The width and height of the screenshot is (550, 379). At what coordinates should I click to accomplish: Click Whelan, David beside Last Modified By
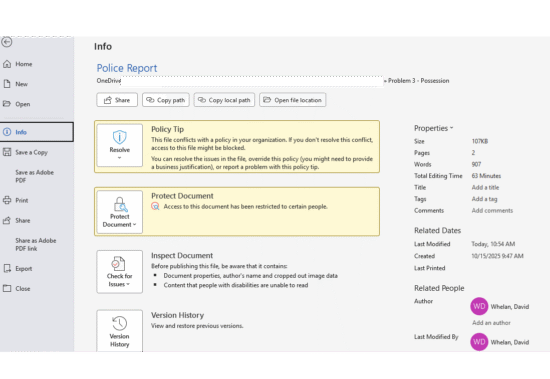(x=510, y=342)
